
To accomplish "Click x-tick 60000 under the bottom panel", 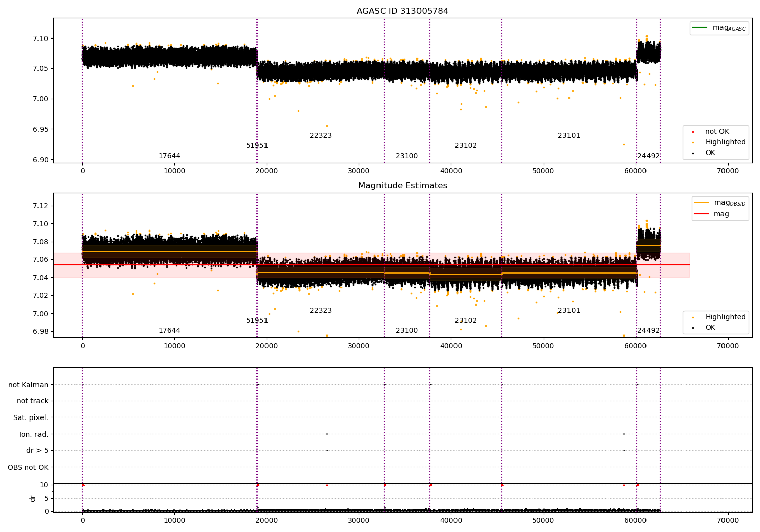I will 635,521.
